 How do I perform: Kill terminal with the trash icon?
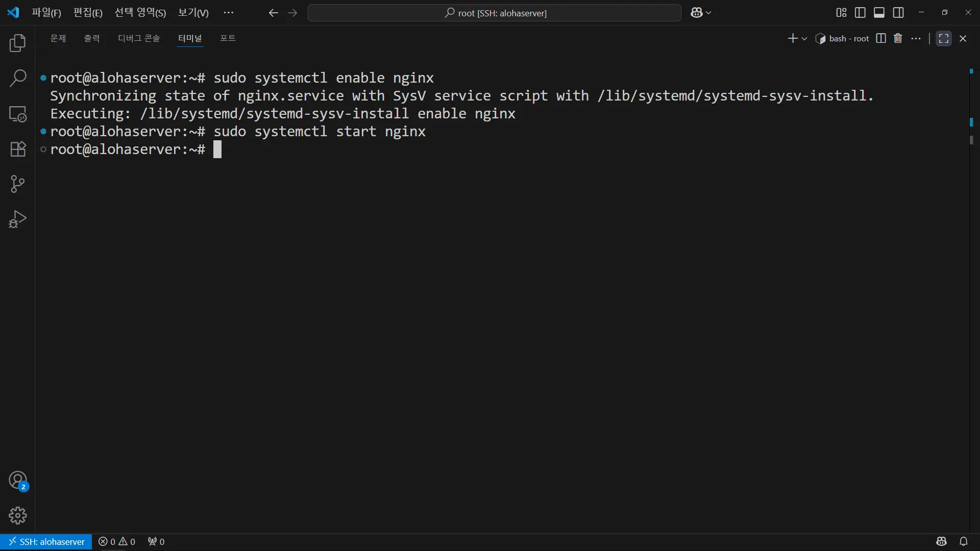tap(898, 38)
